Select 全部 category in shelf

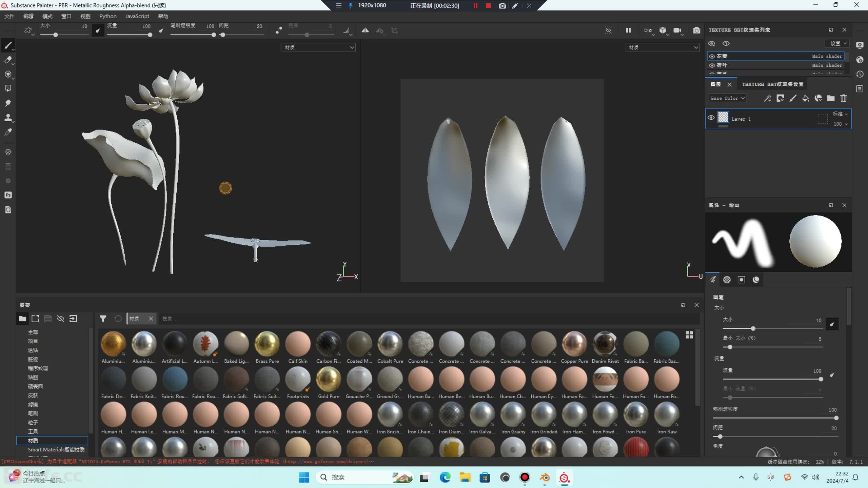[33, 332]
